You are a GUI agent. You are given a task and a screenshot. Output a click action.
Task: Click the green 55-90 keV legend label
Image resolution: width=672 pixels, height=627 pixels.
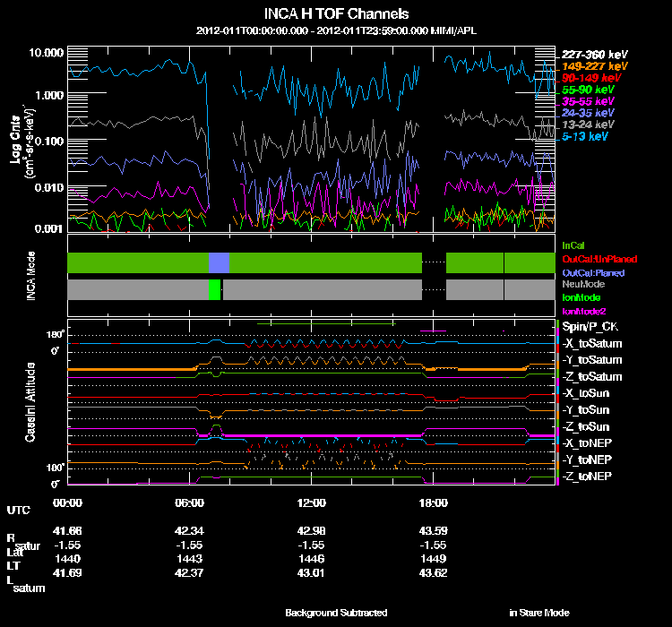[587, 90]
